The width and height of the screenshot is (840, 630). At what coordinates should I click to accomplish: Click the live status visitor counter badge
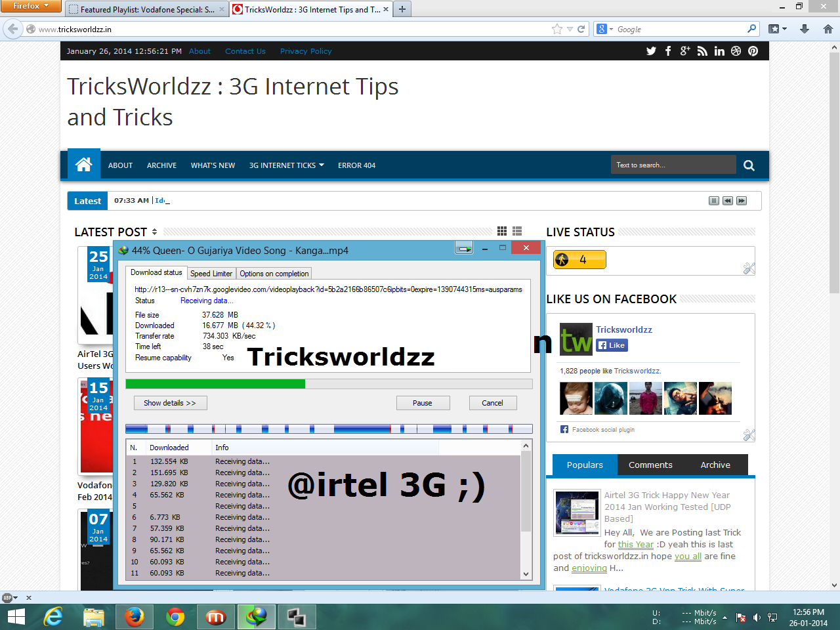click(579, 260)
